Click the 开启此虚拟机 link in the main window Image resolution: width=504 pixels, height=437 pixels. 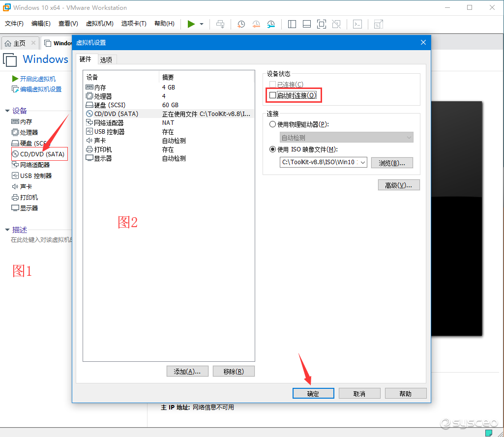[38, 79]
